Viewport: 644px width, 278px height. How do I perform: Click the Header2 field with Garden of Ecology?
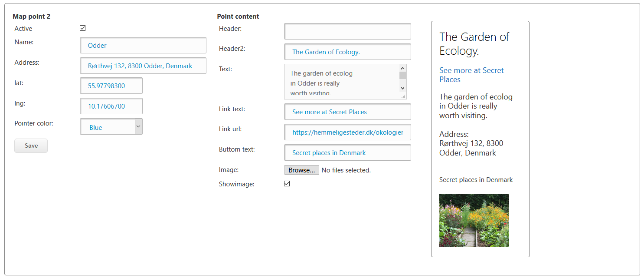pos(347,52)
